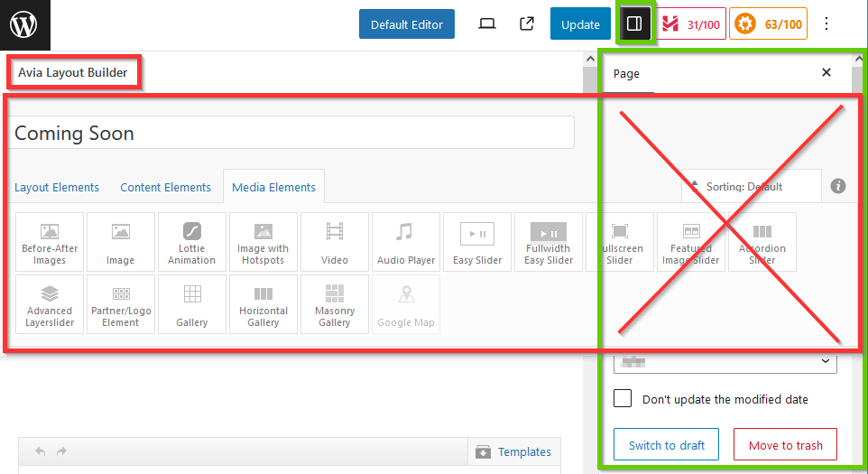Open the Sorting: Default dropdown

[x=752, y=187]
